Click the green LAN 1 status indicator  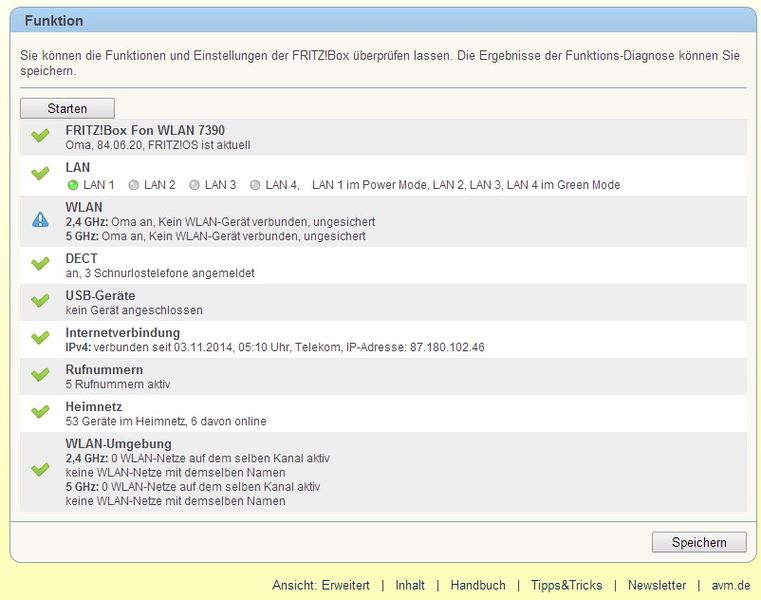point(72,185)
